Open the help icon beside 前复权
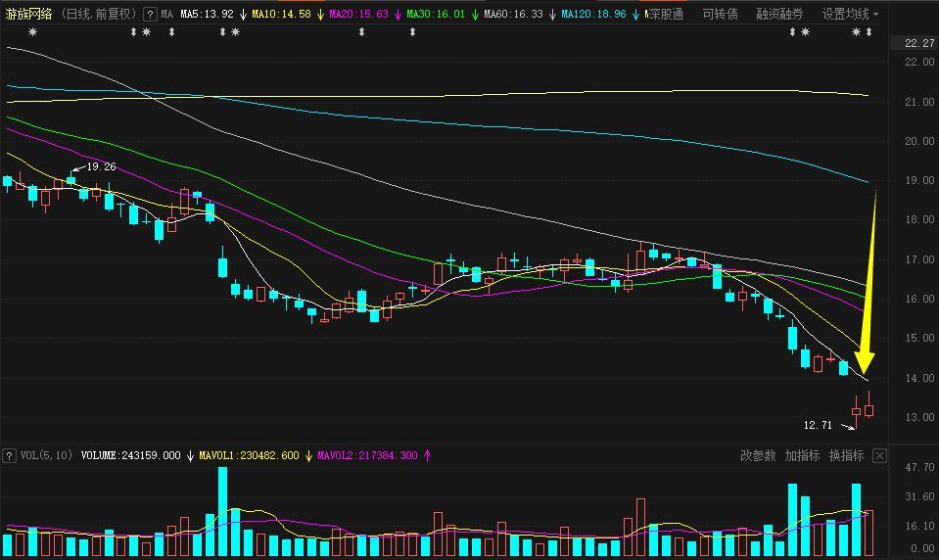 (150, 14)
